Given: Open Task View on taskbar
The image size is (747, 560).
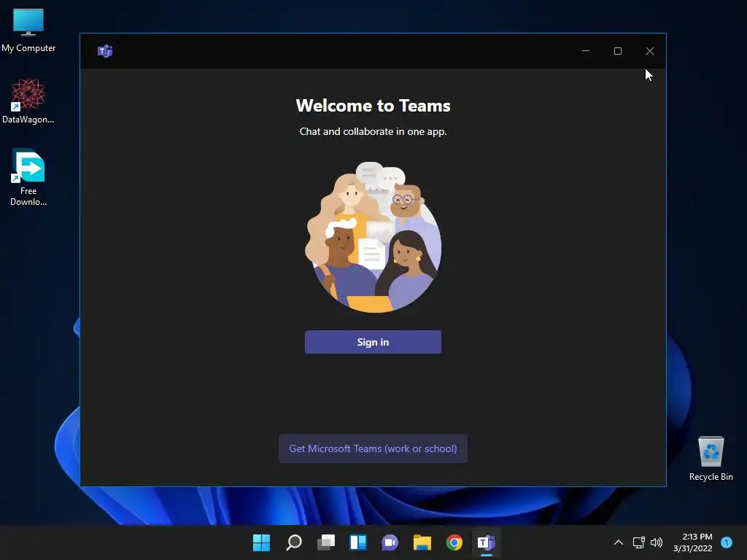Looking at the screenshot, I should click(x=326, y=542).
